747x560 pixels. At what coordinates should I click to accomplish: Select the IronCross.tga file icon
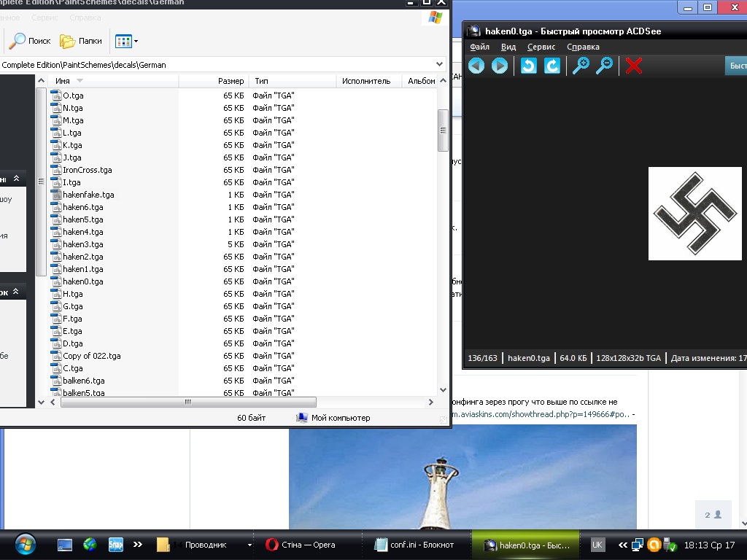pos(56,169)
